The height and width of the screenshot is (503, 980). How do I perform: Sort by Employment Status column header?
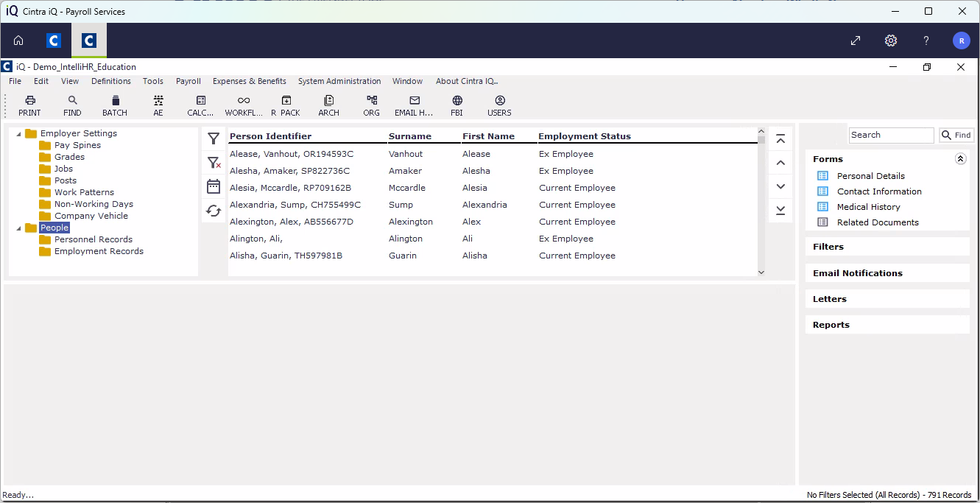(585, 136)
